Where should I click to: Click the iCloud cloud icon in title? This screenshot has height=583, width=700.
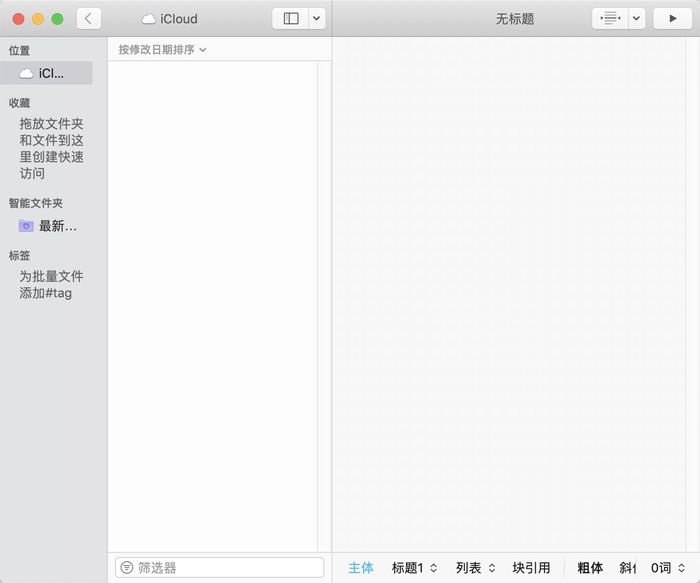click(x=148, y=19)
